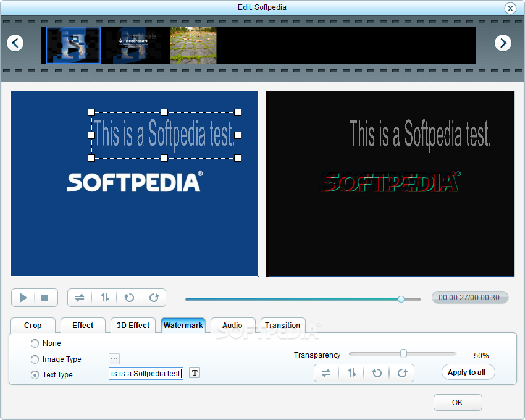Viewport: 525px width, 420px height.
Task: Rotate video clockwise in the preview toolbar
Action: point(154,298)
